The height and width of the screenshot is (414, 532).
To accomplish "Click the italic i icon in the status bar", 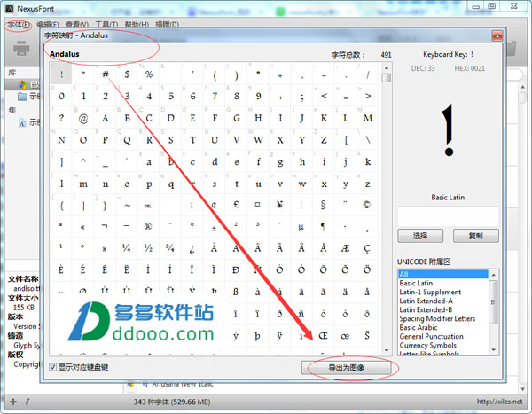I will [x=27, y=402].
